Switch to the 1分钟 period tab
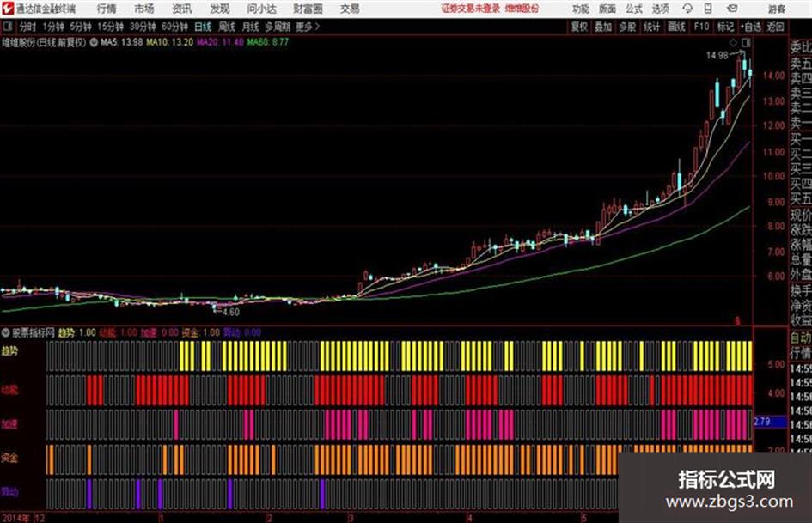The height and width of the screenshot is (523, 812). pyautogui.click(x=53, y=27)
